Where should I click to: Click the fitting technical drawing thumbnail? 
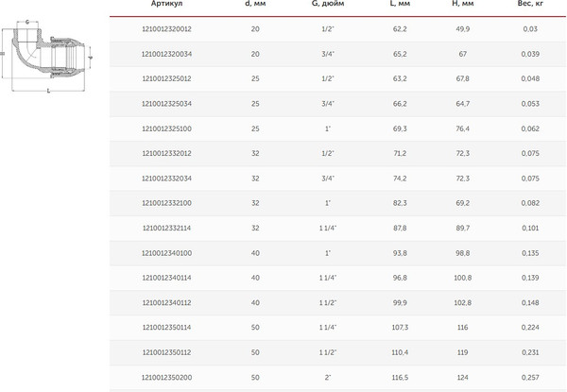(47, 56)
